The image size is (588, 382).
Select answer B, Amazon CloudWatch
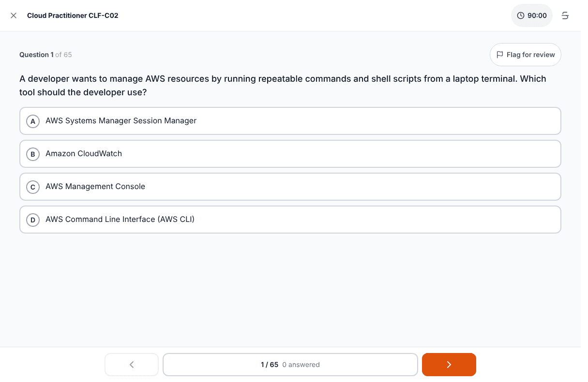(x=290, y=154)
